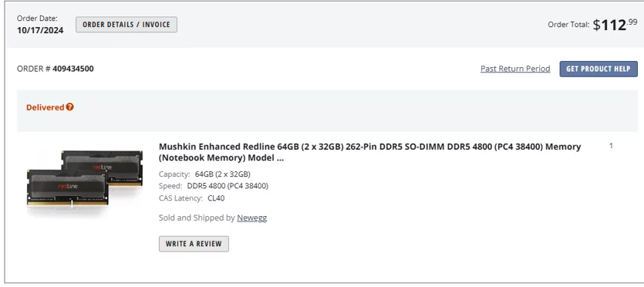Open the Past Return Period link
This screenshot has height=287, width=644.
click(515, 69)
